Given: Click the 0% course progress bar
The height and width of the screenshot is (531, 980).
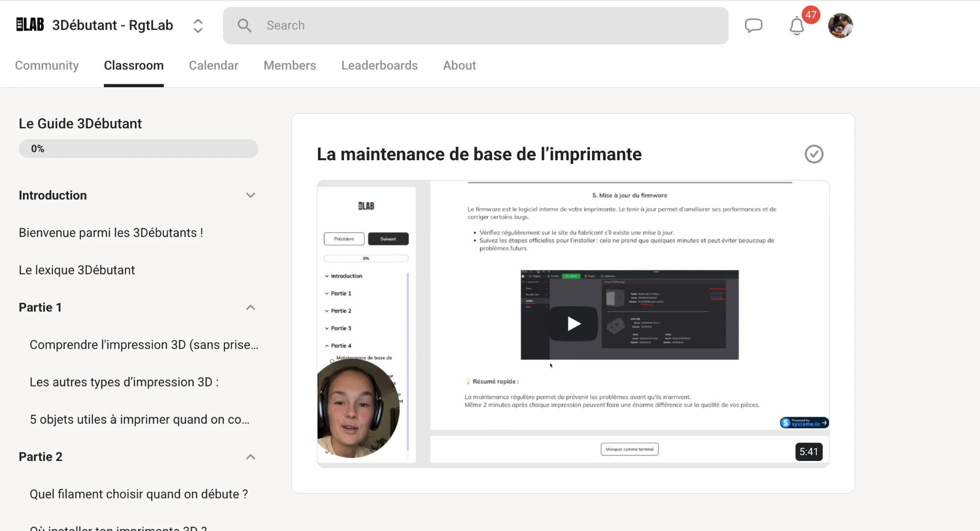Looking at the screenshot, I should 138,148.
